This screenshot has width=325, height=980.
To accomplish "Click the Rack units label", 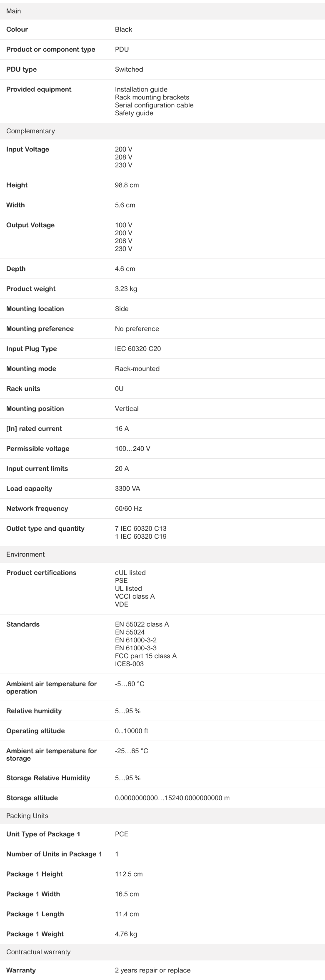I will point(23,389).
